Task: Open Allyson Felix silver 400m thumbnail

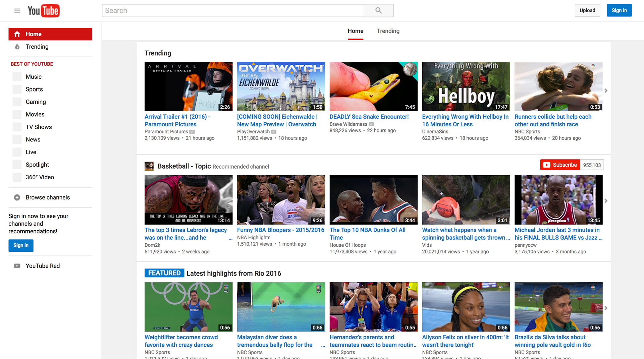Action: [x=466, y=307]
